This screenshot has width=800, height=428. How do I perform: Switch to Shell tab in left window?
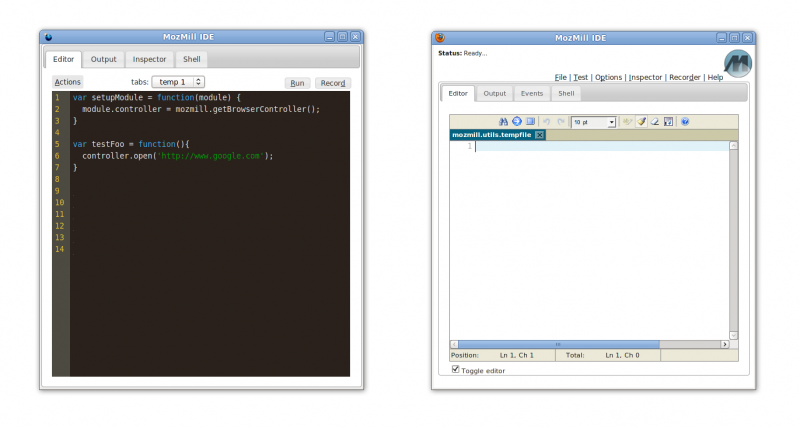click(191, 59)
